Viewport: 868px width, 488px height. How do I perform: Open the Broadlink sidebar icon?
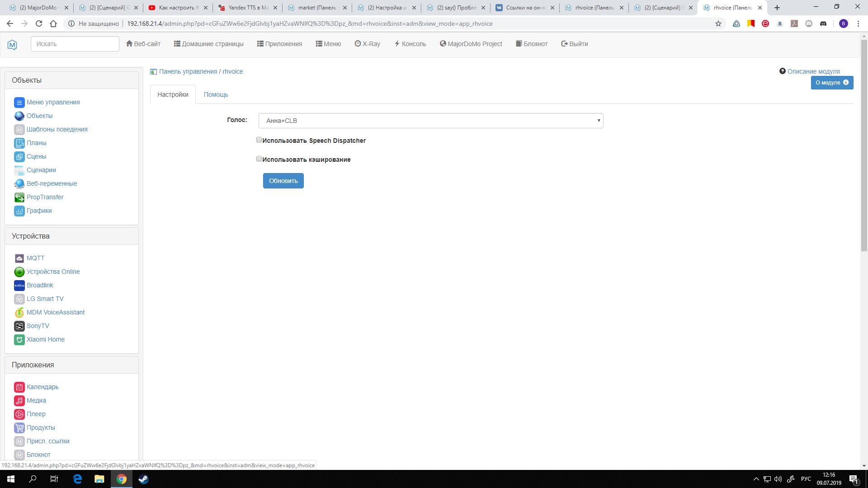click(19, 286)
